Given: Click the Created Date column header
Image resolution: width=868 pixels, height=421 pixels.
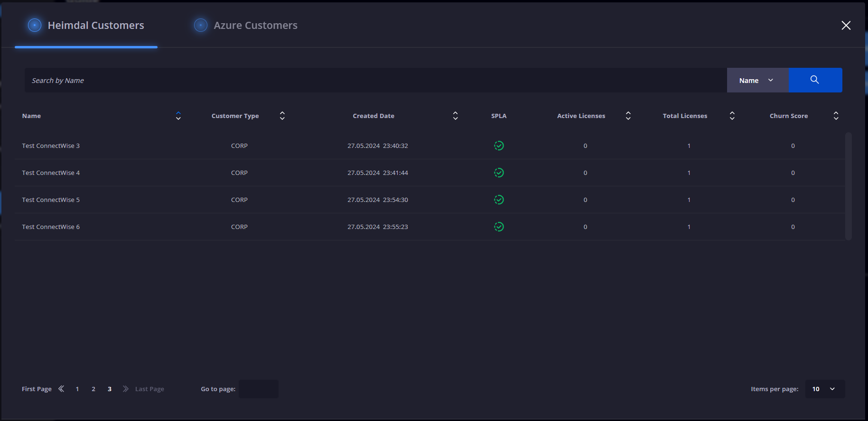Looking at the screenshot, I should [373, 116].
